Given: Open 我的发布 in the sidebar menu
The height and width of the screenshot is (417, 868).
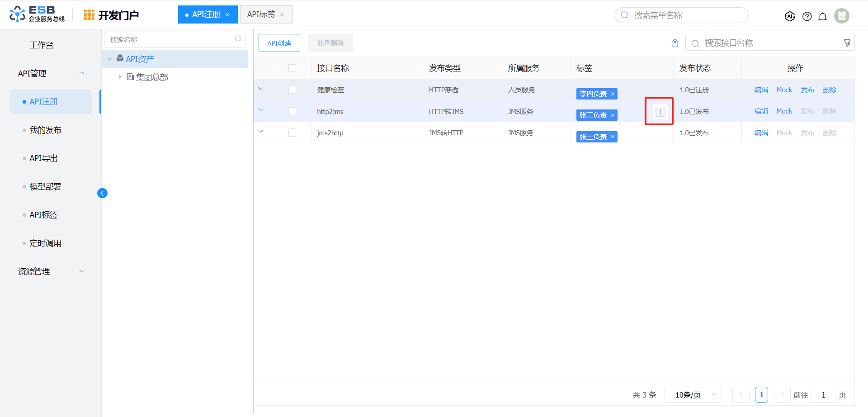Looking at the screenshot, I should coord(45,130).
